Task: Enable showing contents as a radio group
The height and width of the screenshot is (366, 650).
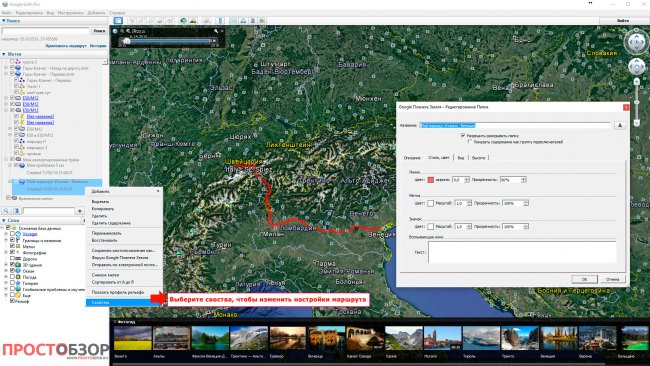Action: (x=470, y=141)
